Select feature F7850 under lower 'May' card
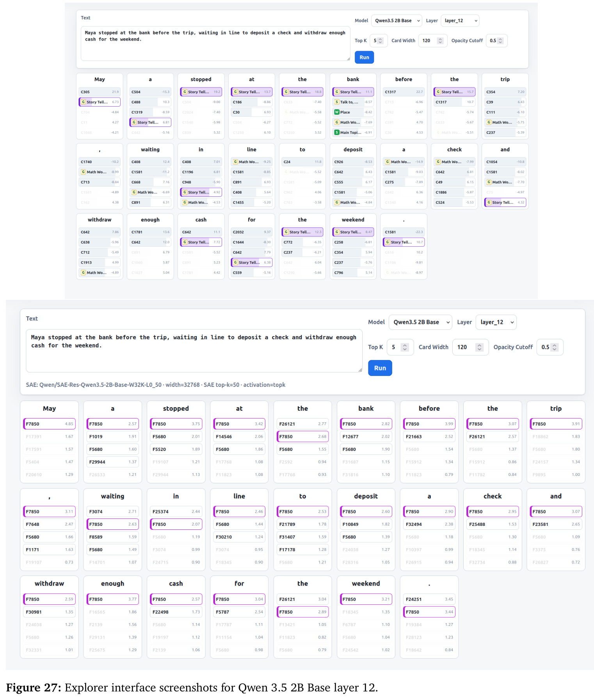The width and height of the screenshot is (594, 700). (x=49, y=424)
